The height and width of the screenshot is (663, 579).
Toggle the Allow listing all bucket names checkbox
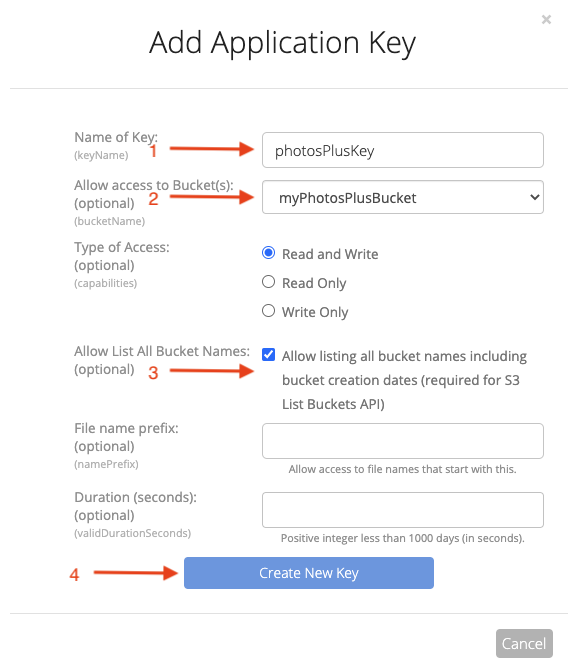coord(269,354)
